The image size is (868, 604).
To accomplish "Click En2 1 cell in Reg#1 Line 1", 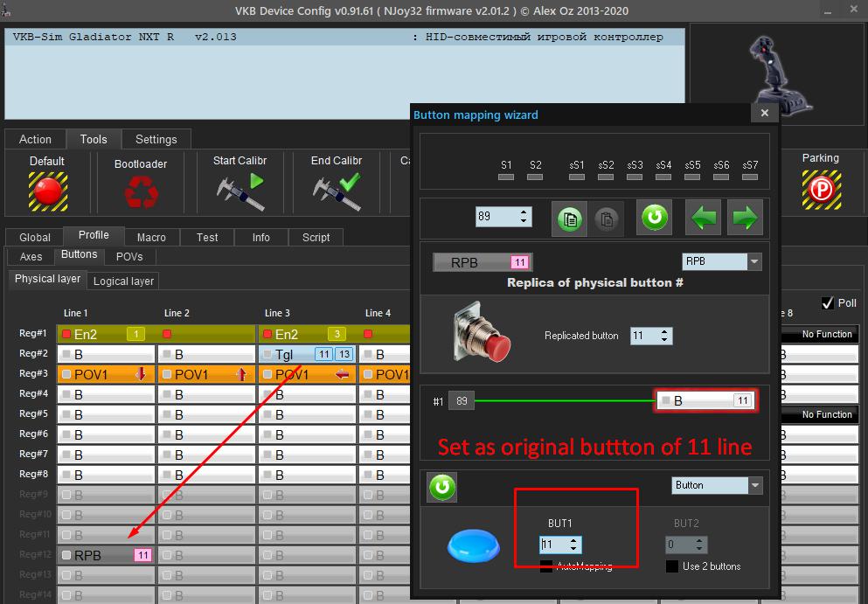I will [x=107, y=334].
